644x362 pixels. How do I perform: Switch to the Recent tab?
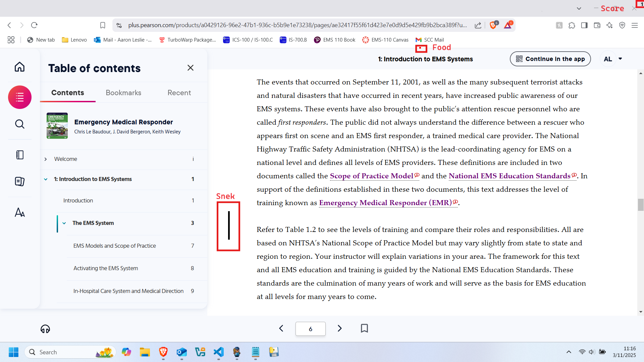[179, 93]
